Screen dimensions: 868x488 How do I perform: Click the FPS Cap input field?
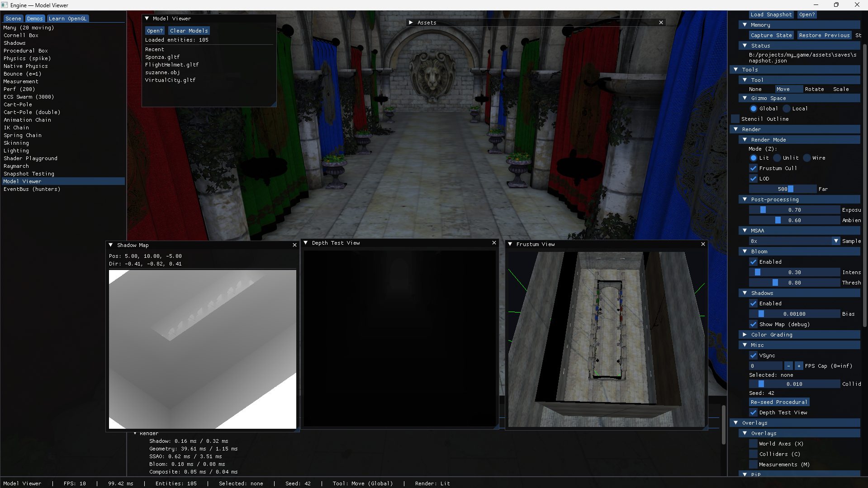765,366
